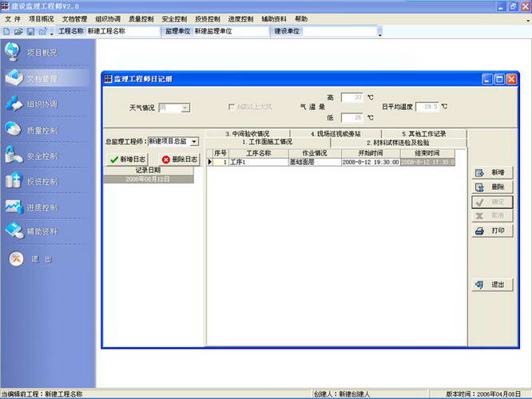Open the 安全控制 menu

tap(174, 19)
